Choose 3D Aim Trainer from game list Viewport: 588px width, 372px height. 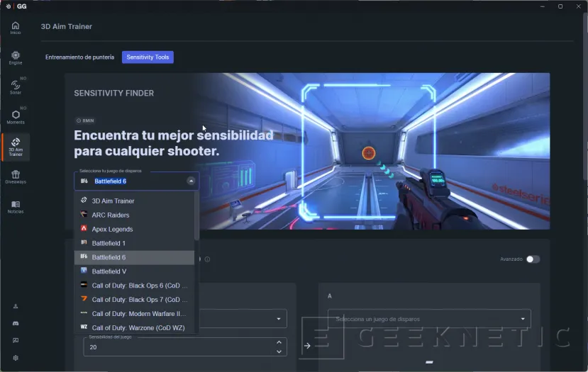pyautogui.click(x=134, y=201)
